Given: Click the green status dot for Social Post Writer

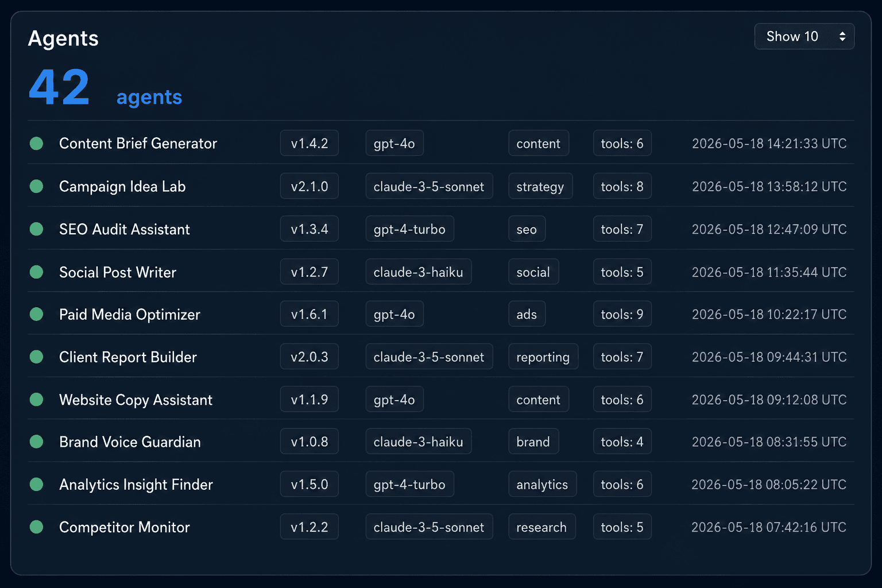Looking at the screenshot, I should coord(36,272).
